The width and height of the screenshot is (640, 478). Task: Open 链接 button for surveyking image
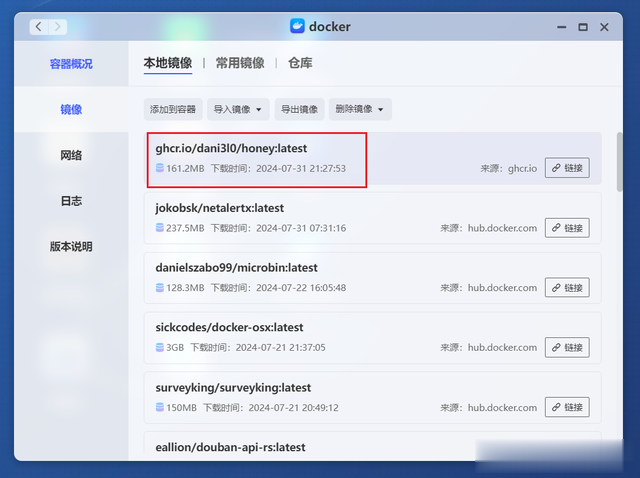point(567,407)
